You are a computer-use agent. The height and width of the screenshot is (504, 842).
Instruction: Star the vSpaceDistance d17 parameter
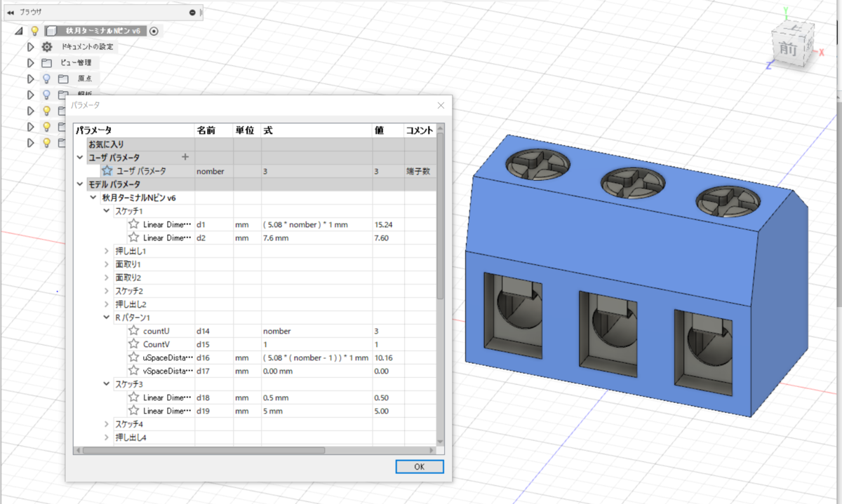pyautogui.click(x=133, y=371)
